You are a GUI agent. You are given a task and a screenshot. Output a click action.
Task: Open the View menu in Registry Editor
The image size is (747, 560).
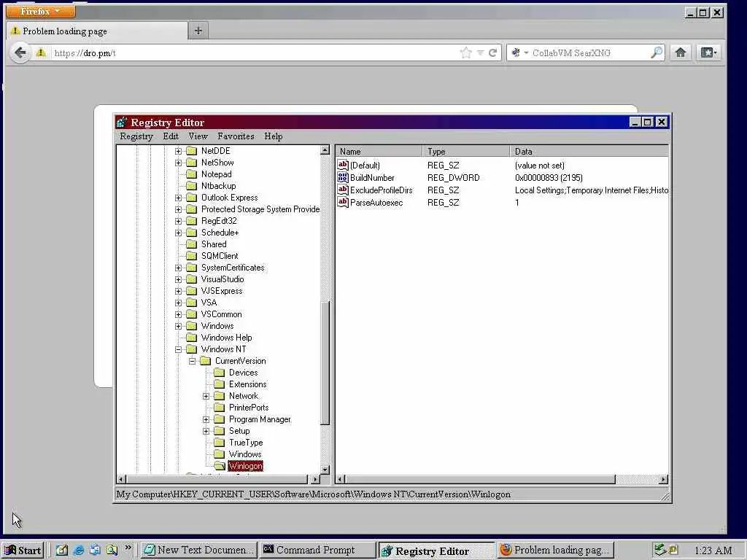[198, 136]
